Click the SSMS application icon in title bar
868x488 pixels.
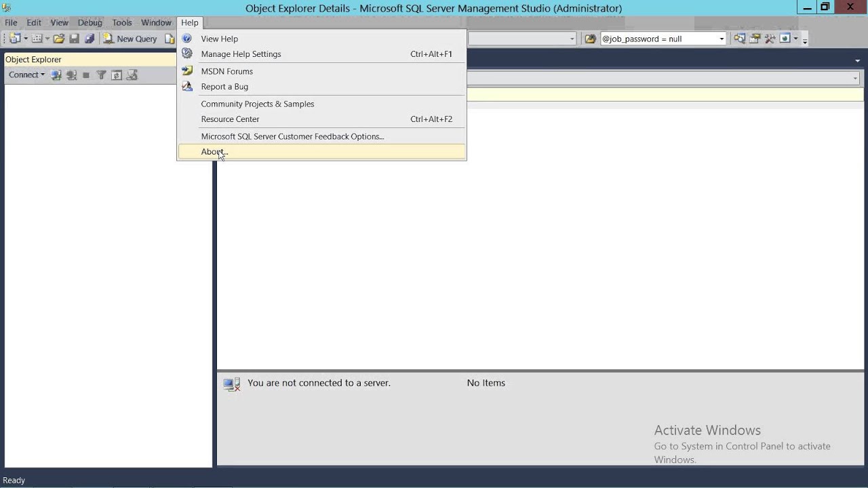[x=6, y=7]
